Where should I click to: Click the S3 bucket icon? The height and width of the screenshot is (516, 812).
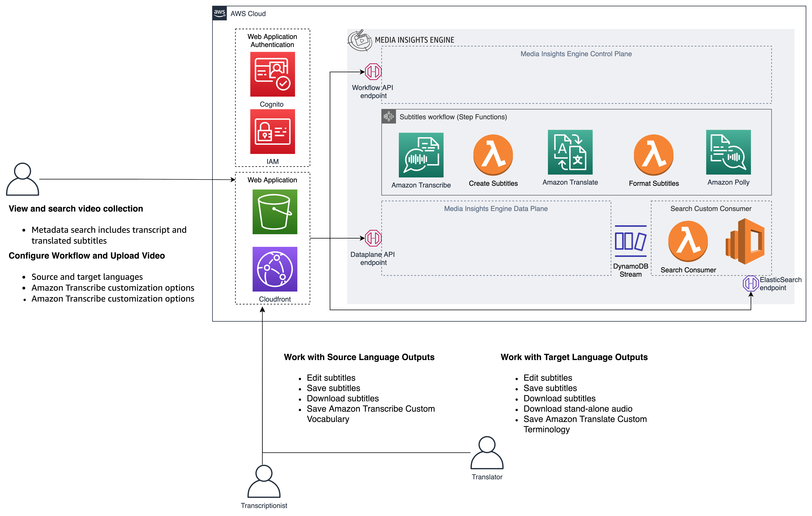[275, 212]
